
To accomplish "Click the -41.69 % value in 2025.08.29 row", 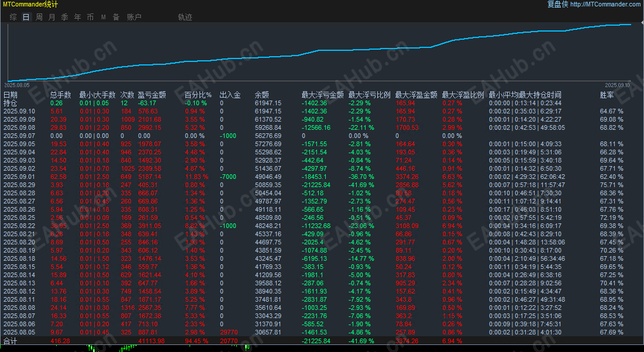I will (x=361, y=185).
